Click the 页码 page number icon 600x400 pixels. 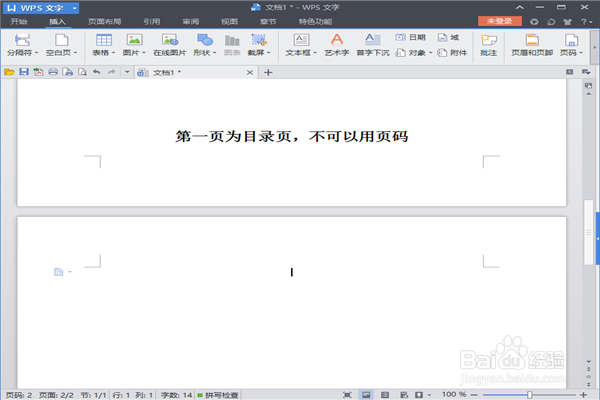point(571,40)
